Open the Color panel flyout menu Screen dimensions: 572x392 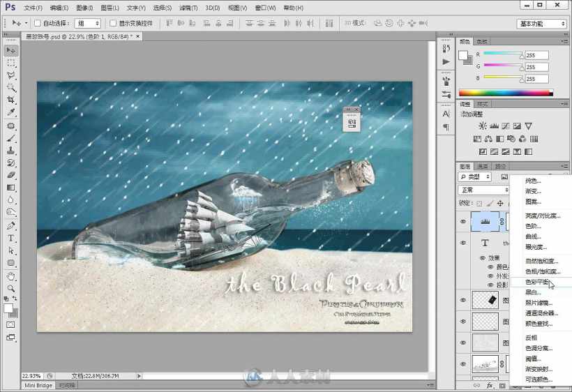tap(564, 42)
